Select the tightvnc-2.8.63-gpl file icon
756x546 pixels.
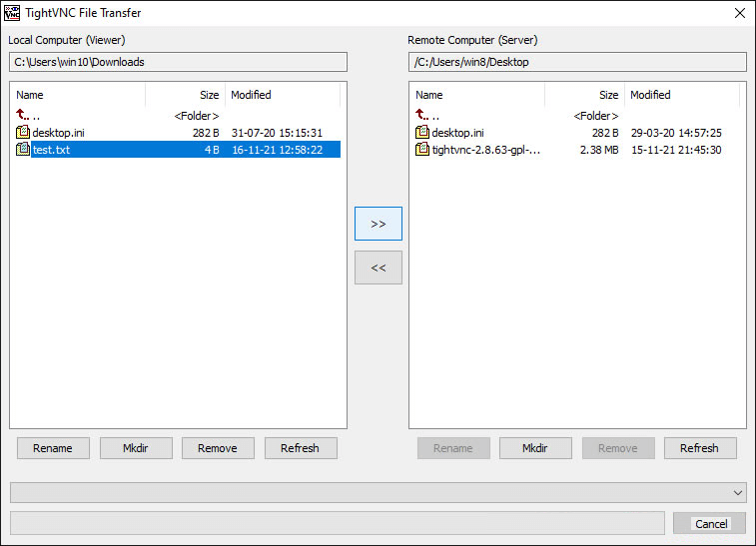[x=423, y=150]
